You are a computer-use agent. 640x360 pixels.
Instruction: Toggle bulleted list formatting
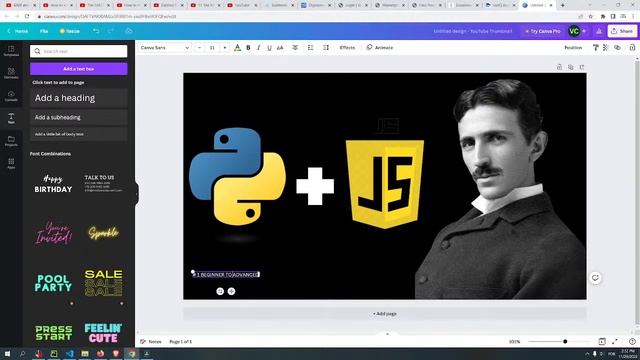311,48
